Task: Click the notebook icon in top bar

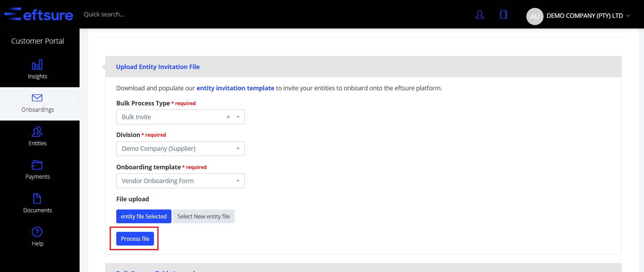Action: (x=503, y=15)
